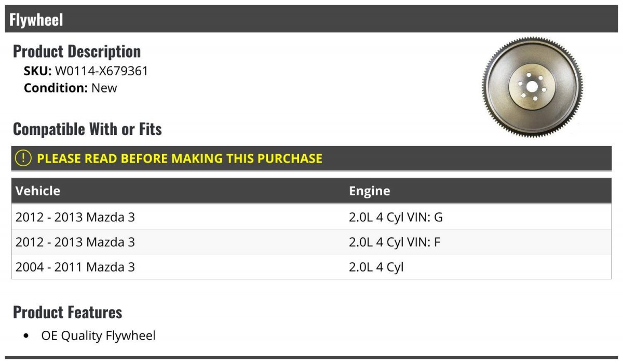Select the Compatible With or Fits heading
The height and width of the screenshot is (364, 623).
click(x=87, y=129)
